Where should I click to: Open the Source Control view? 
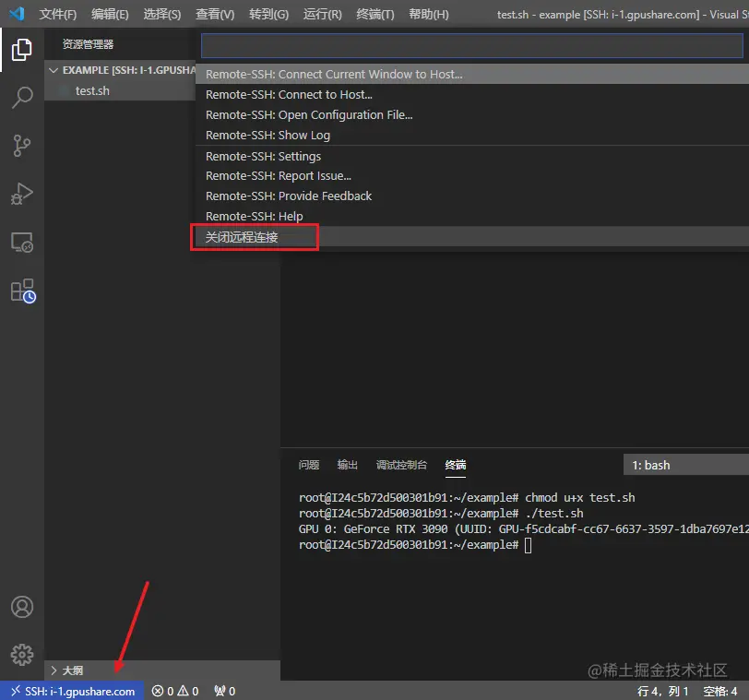click(x=22, y=146)
